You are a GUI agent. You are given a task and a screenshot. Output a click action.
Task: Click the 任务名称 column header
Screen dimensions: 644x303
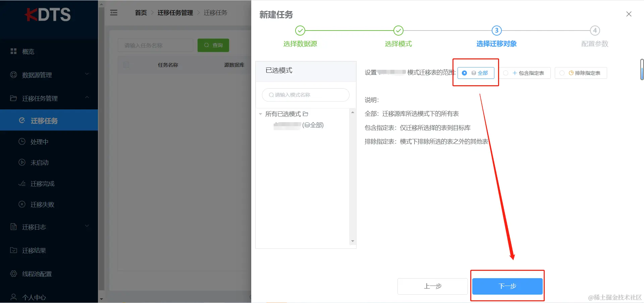(x=168, y=65)
